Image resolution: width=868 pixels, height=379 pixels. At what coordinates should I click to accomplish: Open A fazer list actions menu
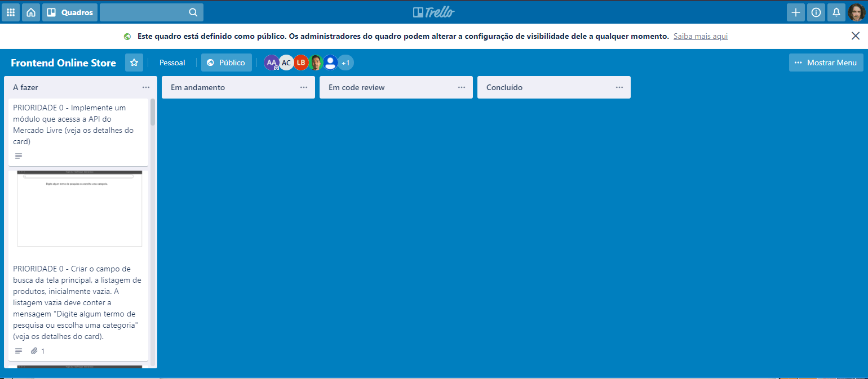click(x=146, y=87)
